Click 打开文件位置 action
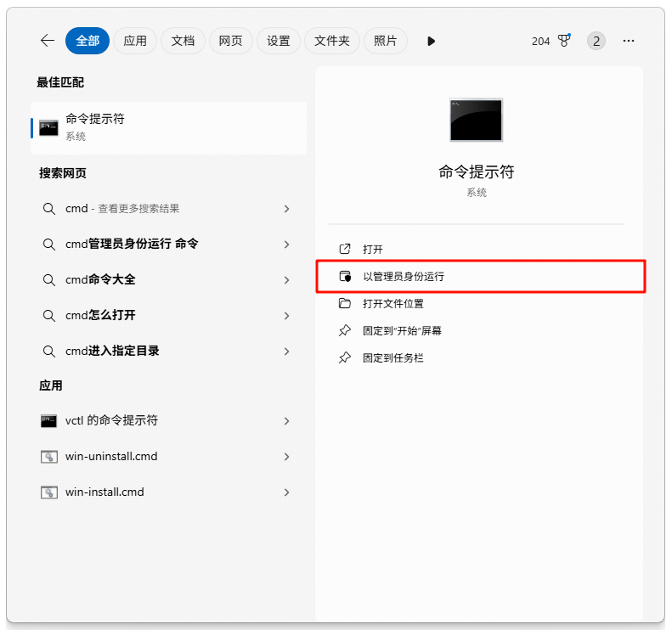The height and width of the screenshot is (630, 672). coord(393,304)
